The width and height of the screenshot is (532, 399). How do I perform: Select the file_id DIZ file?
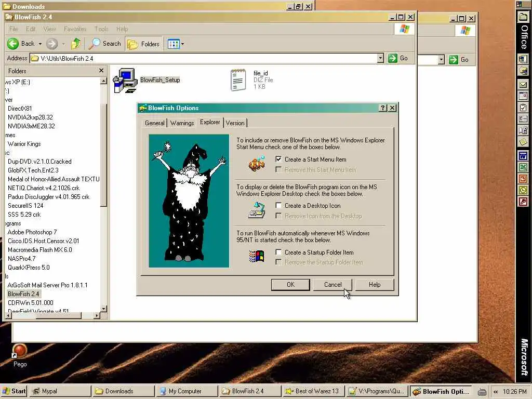[x=238, y=80]
